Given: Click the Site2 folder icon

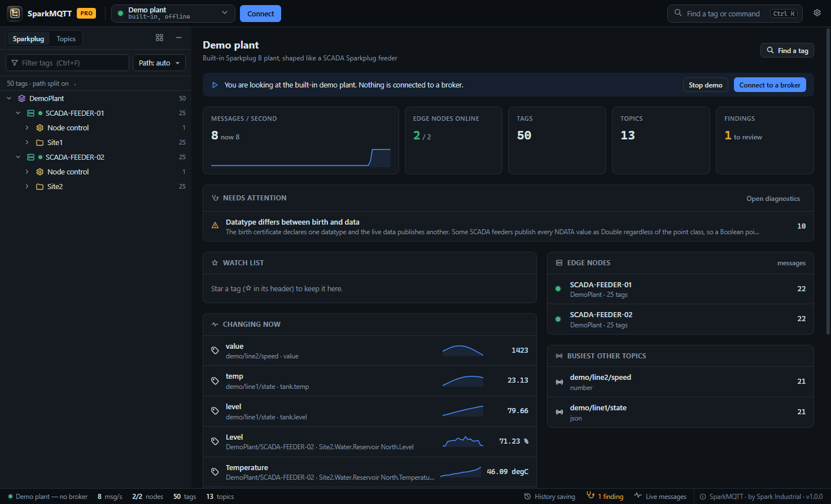Looking at the screenshot, I should click(40, 186).
